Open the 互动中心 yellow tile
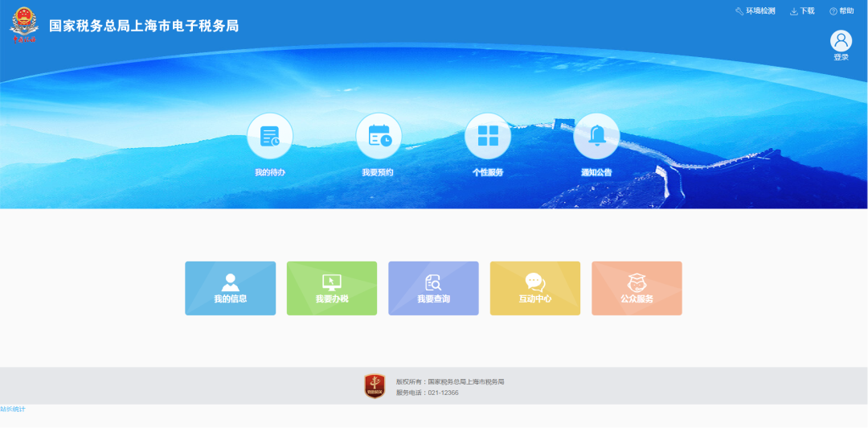The image size is (868, 428). click(x=535, y=288)
